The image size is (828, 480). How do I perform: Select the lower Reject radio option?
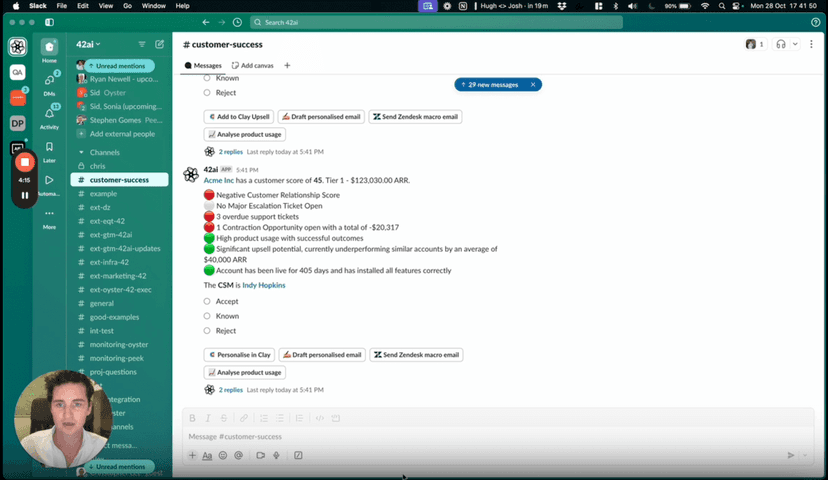(208, 330)
